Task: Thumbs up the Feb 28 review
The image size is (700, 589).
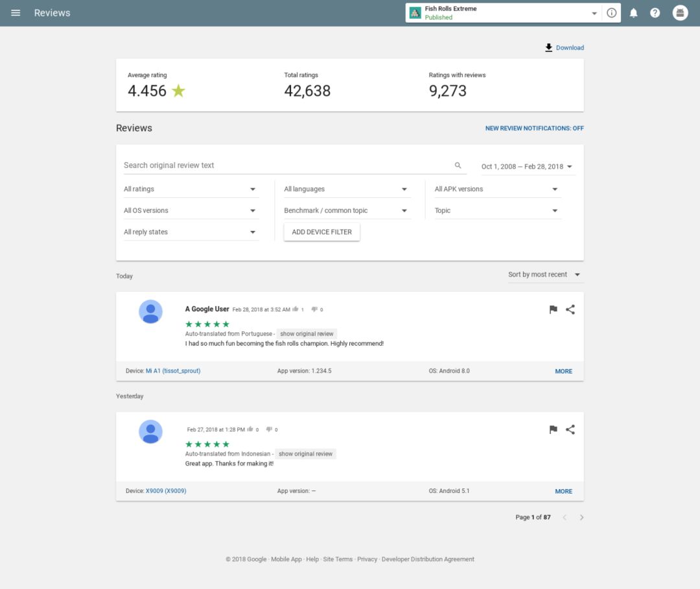Action: [x=296, y=309]
